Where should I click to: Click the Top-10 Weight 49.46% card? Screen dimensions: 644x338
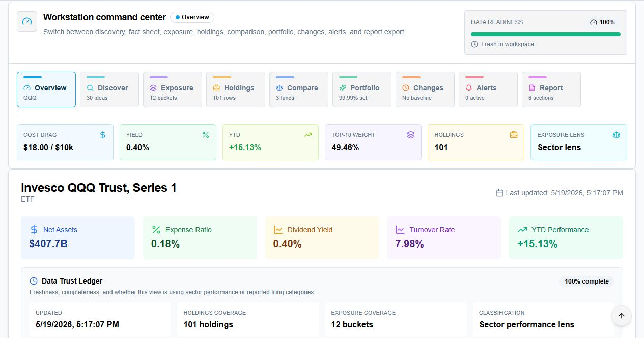tap(373, 143)
